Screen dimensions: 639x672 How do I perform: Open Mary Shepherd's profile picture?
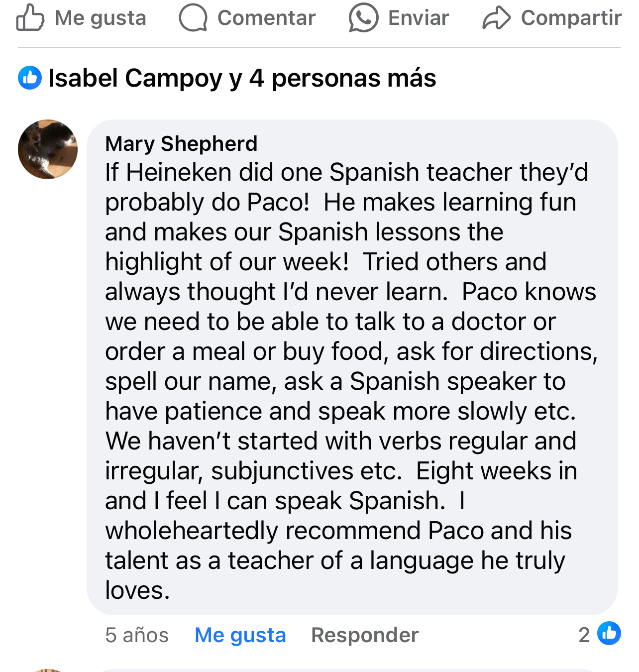(x=48, y=149)
